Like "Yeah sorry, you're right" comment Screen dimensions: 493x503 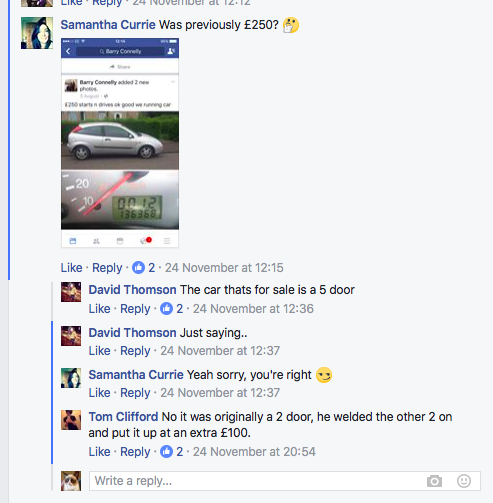click(x=99, y=393)
